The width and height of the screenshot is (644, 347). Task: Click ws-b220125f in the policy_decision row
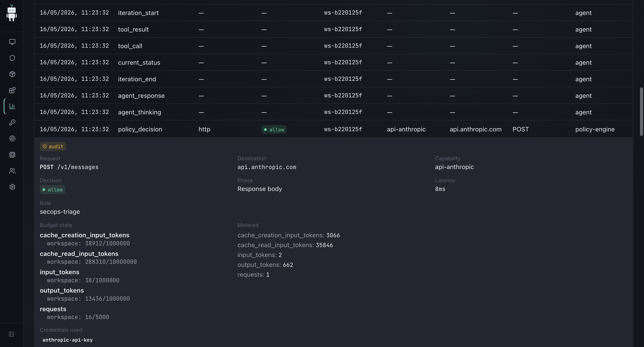(x=343, y=129)
